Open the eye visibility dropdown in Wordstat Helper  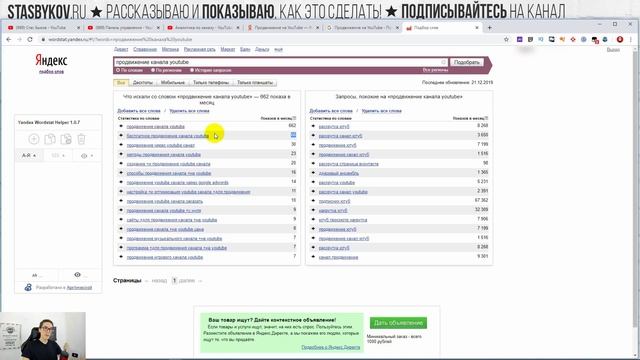pos(87,156)
